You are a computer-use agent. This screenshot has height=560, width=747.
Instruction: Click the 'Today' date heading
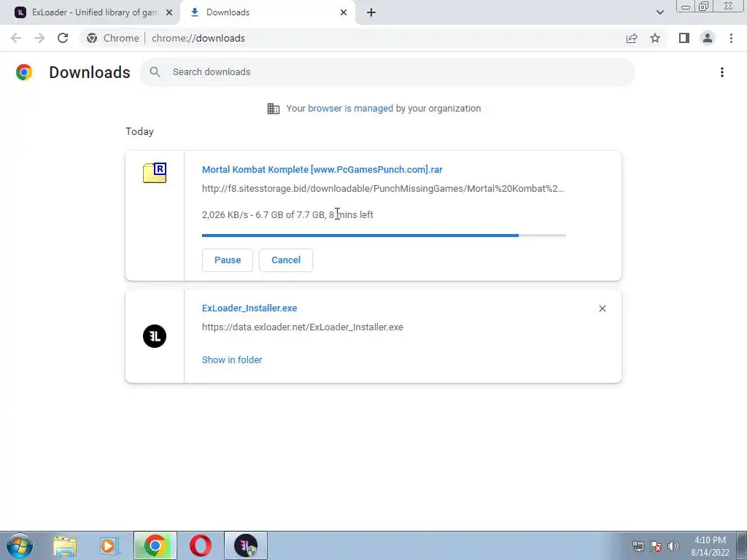coord(139,131)
